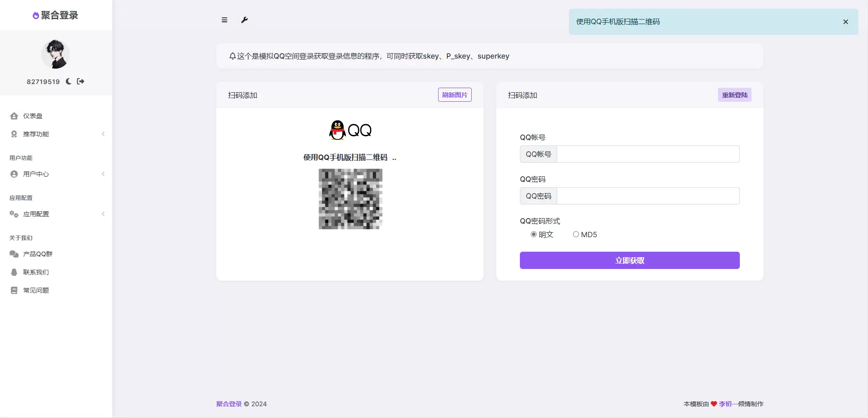Click the book icon beside 常见问题
Viewport: 868px width, 418px height.
coord(14,290)
